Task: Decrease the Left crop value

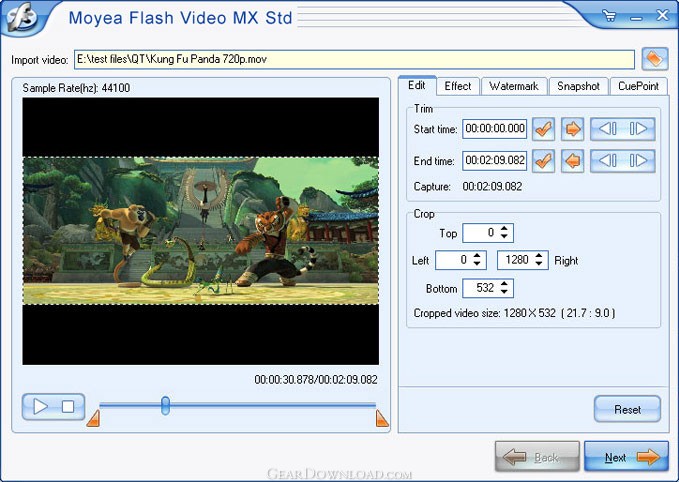Action: coord(477,264)
